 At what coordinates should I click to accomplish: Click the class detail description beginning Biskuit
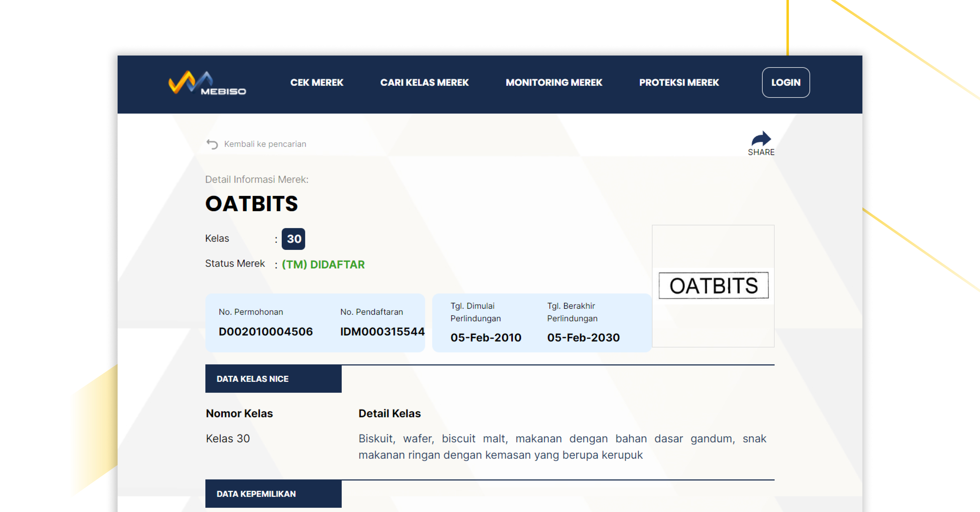(562, 447)
